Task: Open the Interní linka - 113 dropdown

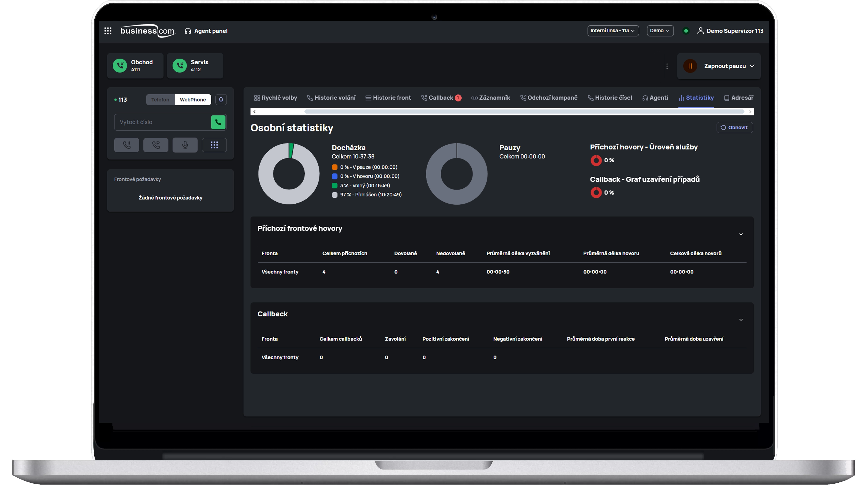Action: point(613,31)
